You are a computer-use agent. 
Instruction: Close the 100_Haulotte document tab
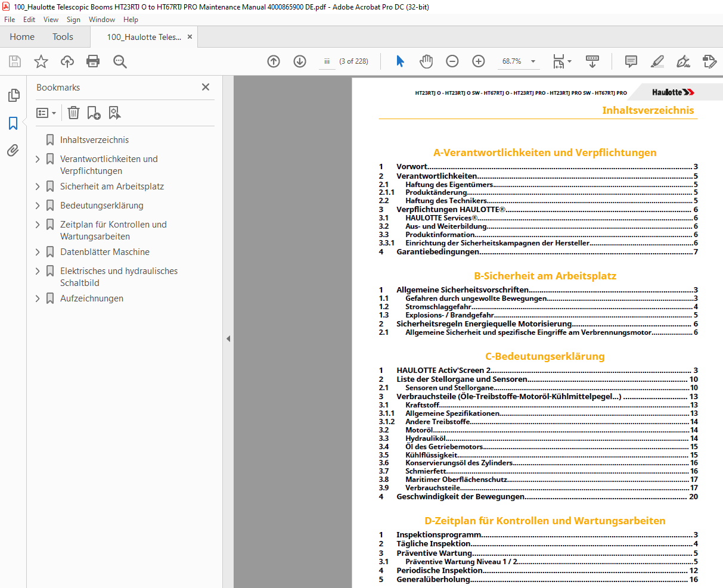(190, 37)
